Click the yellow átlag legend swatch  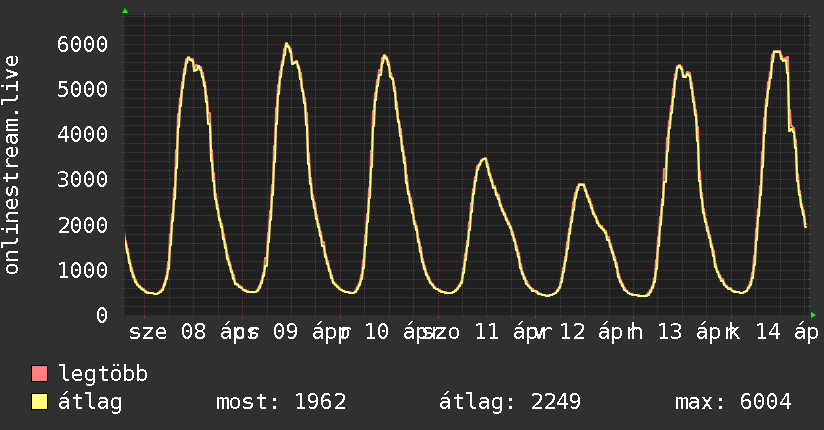[x=39, y=401]
